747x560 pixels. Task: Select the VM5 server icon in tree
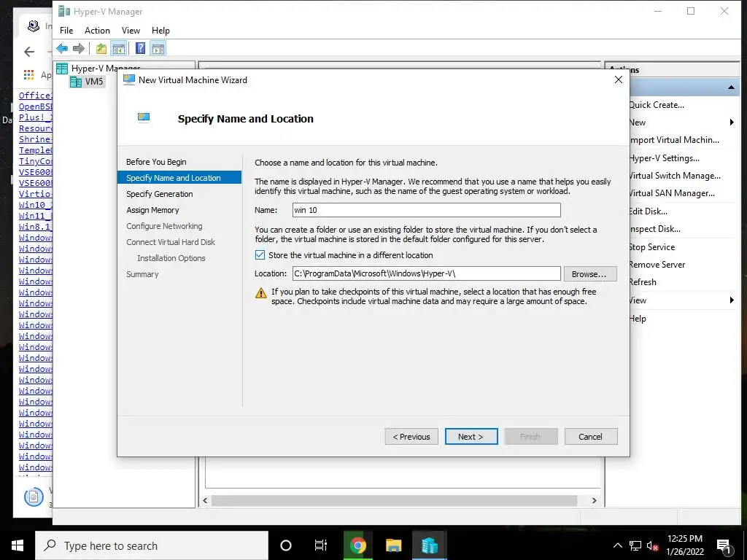[x=76, y=82]
